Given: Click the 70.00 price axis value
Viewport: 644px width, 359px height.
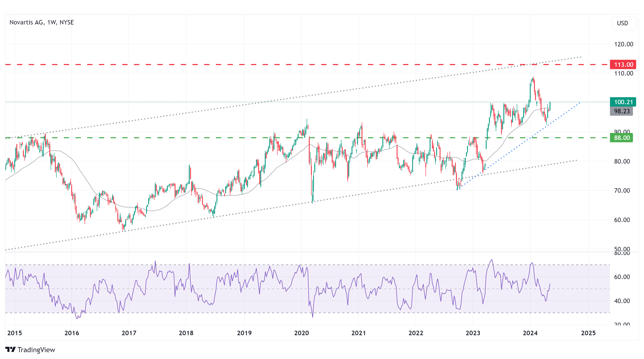Looking at the screenshot, I should (622, 191).
